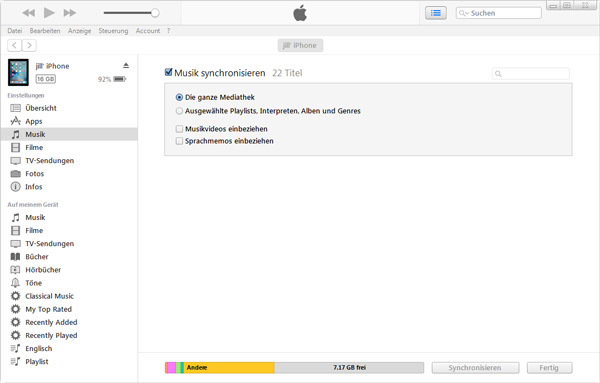Open Töne on the device
The width and height of the screenshot is (600, 383).
tap(69, 283)
